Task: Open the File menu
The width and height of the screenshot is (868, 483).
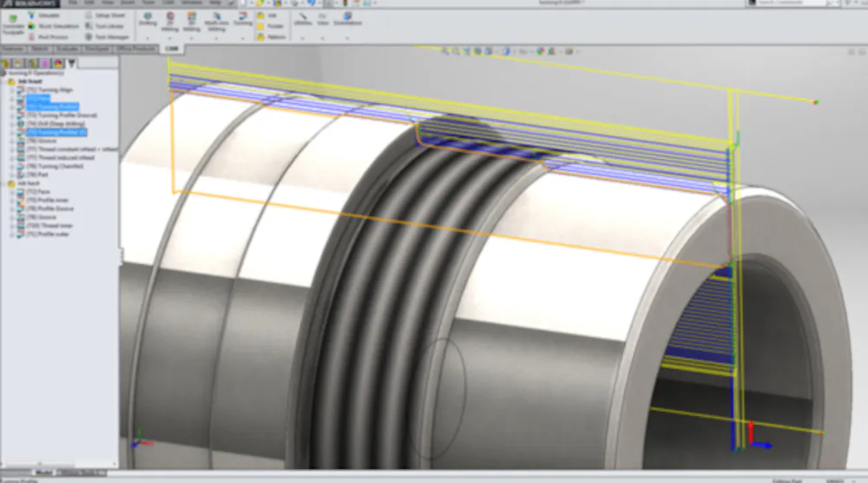Action: point(74,3)
